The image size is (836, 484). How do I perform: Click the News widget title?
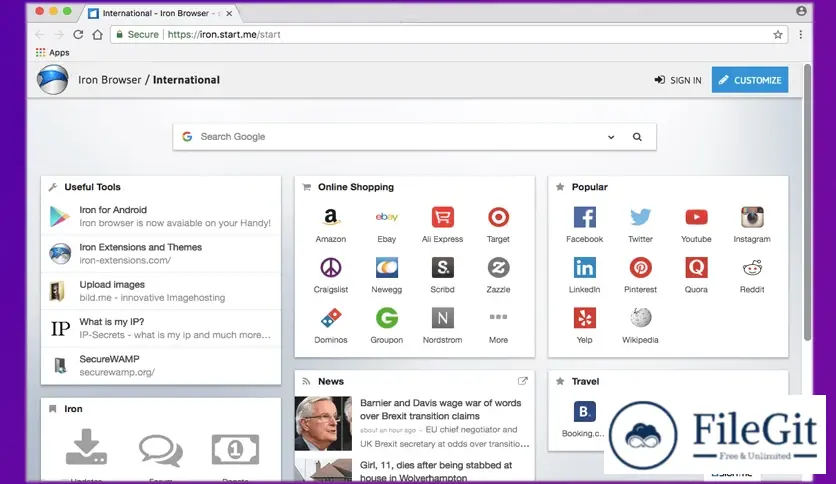[x=331, y=382]
